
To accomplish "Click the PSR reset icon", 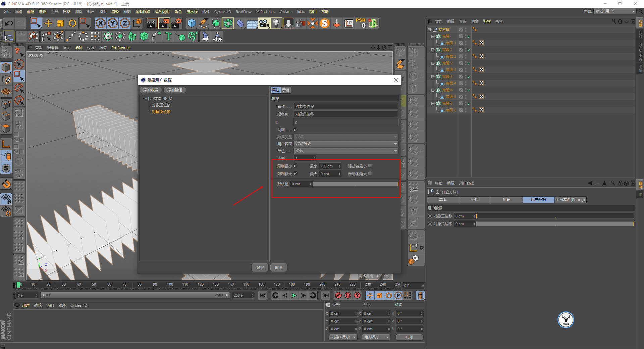I will click(361, 23).
